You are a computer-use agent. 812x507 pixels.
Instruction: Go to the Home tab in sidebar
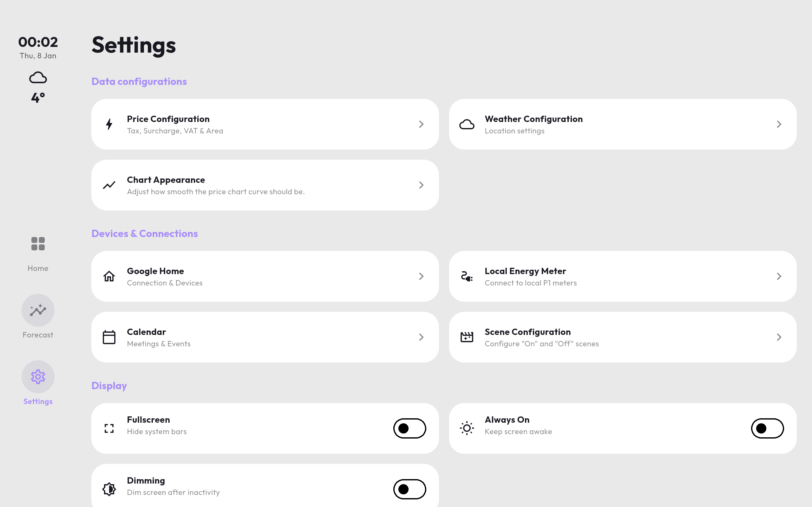[x=38, y=253]
